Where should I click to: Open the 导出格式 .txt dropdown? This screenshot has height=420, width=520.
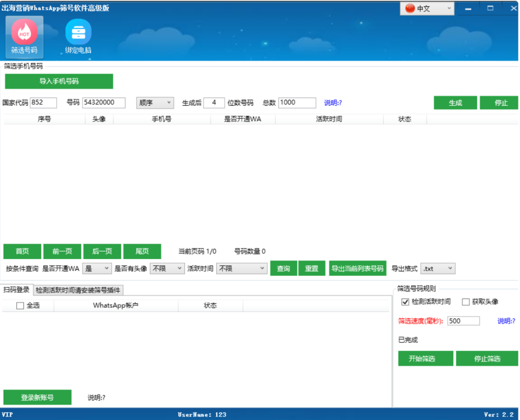point(438,268)
